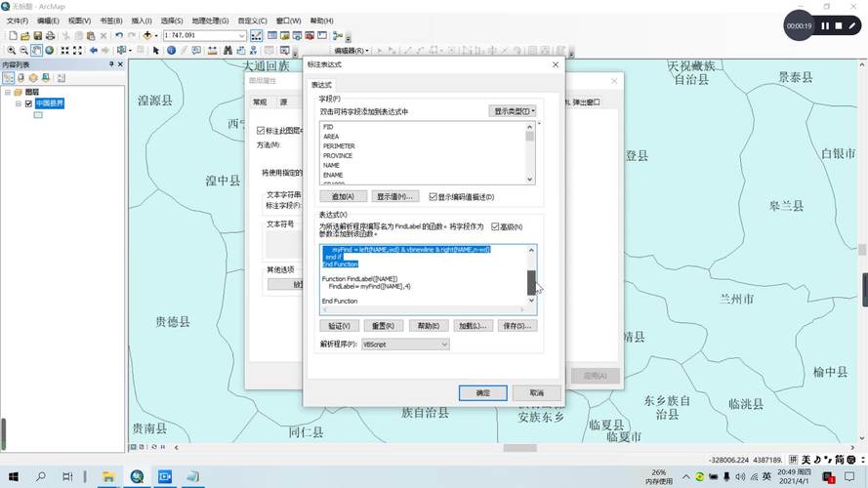Select the 表达式 tab
Screen dimensions: 868x488
click(x=321, y=85)
